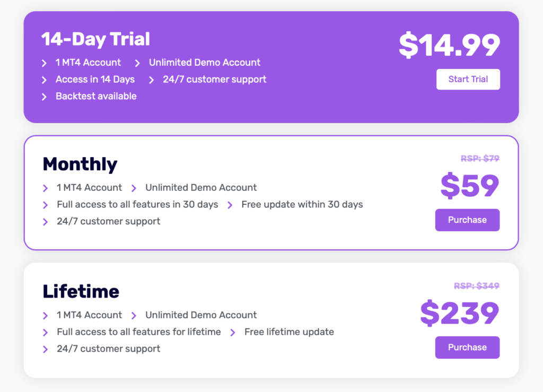Viewport: 543px width, 392px height.
Task: Click chevron beside trial 'Unlimited Demo Account'
Action: click(x=137, y=63)
